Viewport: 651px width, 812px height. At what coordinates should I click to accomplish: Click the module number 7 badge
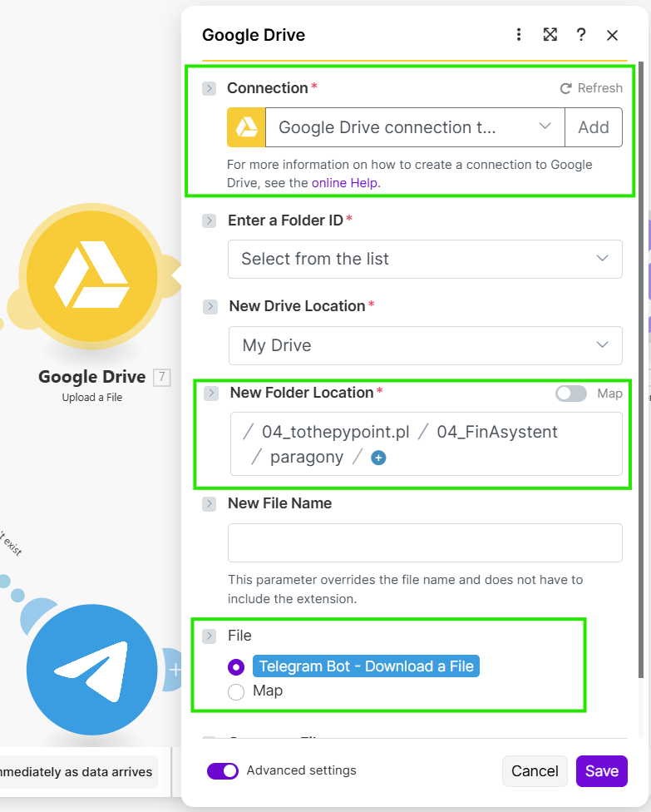162,377
